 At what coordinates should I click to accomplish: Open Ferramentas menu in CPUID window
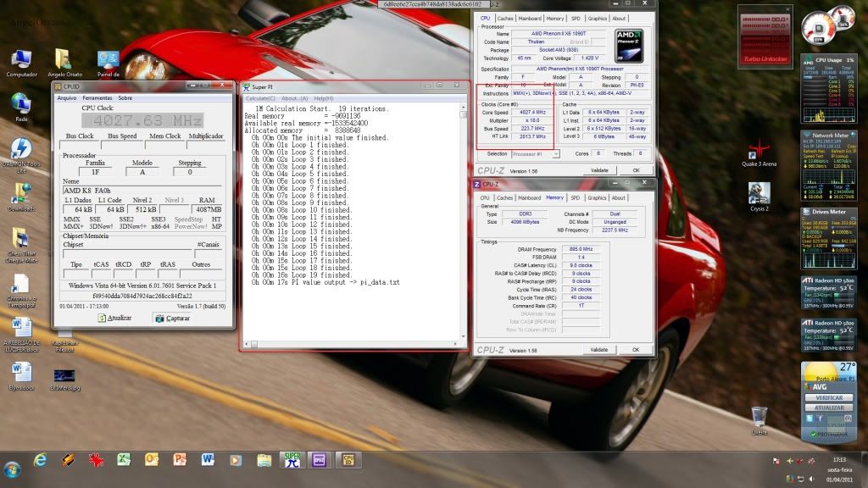[97, 98]
